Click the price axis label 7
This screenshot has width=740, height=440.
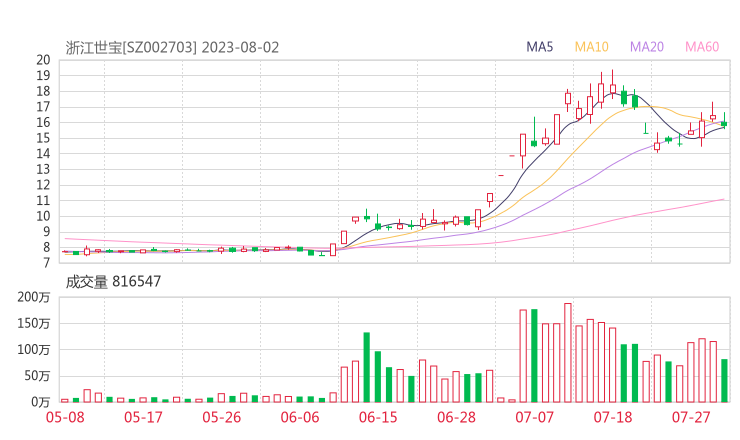[47, 263]
